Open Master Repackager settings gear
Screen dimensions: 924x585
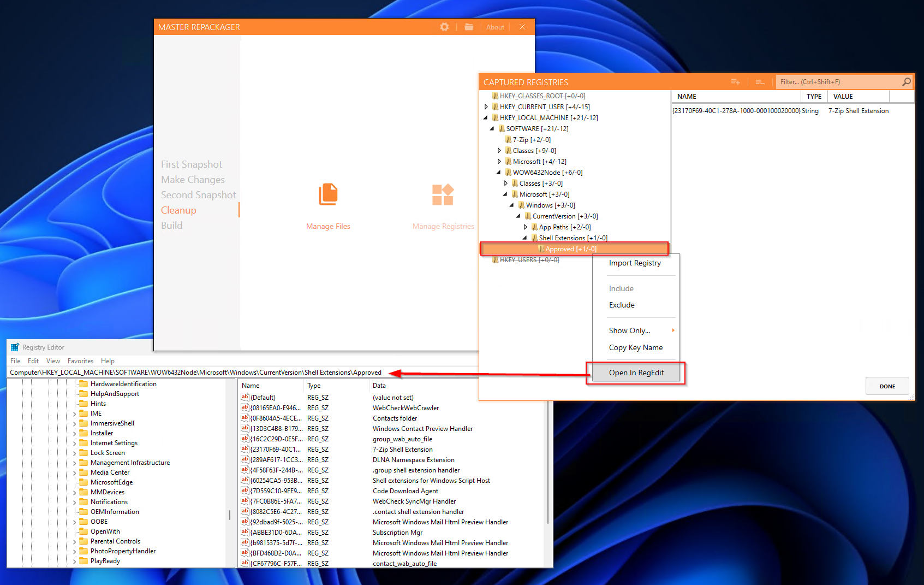pos(444,27)
